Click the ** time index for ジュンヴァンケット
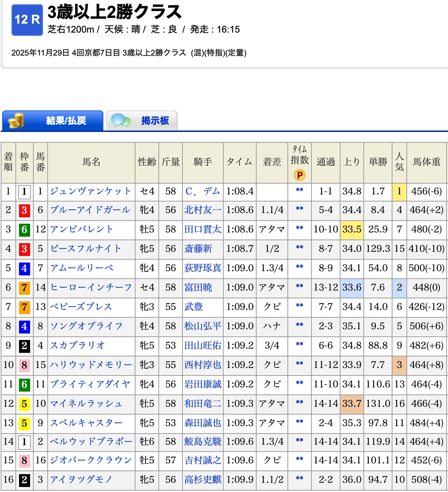448x492 pixels. (299, 190)
